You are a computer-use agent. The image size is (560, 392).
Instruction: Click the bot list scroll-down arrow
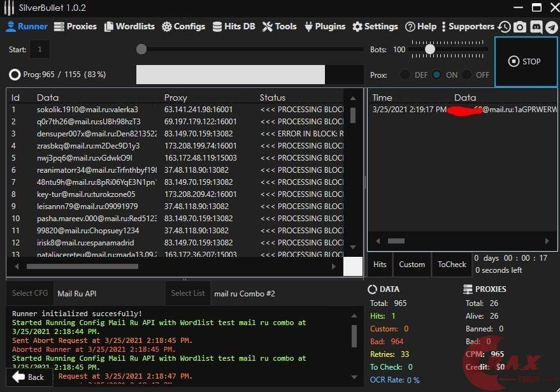pyautogui.click(x=353, y=247)
